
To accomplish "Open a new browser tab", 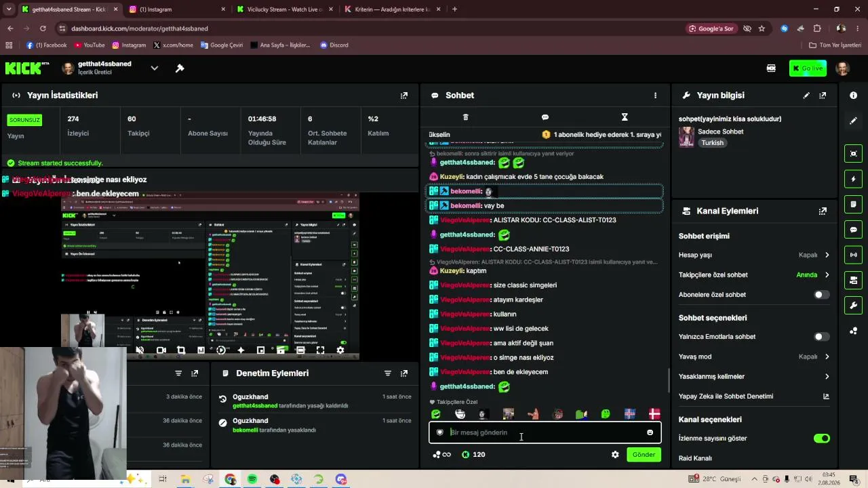I will (x=454, y=9).
